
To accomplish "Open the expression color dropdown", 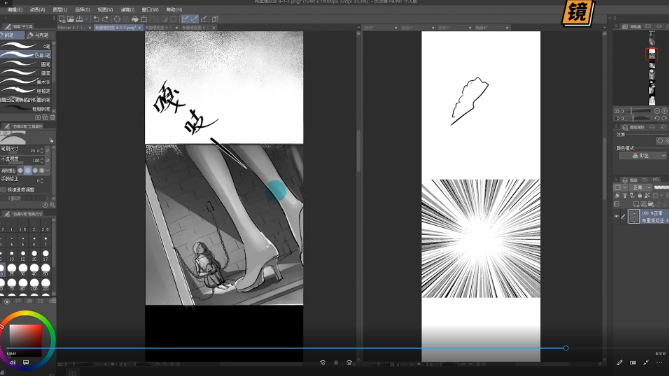I will pyautogui.click(x=643, y=156).
